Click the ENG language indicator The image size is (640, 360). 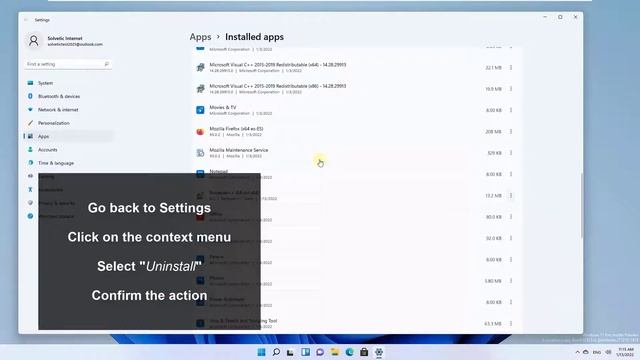597,352
